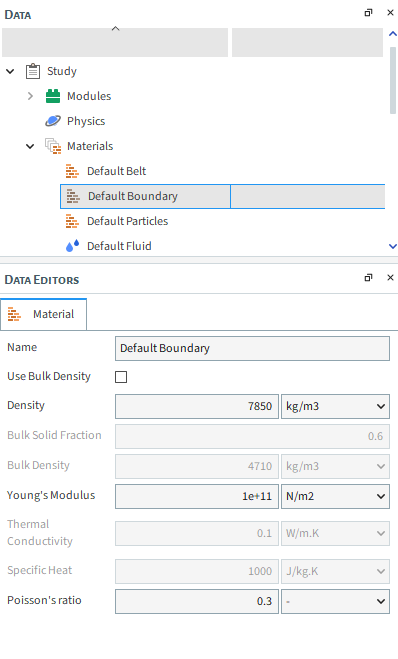398x659 pixels.
Task: Click the Poisson's ratio value field
Action: click(x=197, y=601)
